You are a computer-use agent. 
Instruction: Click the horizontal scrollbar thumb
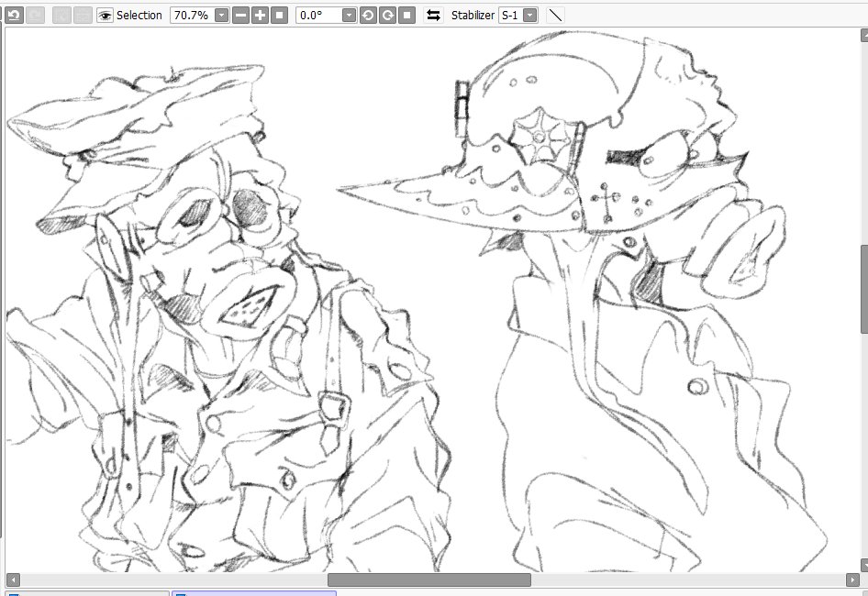click(429, 579)
